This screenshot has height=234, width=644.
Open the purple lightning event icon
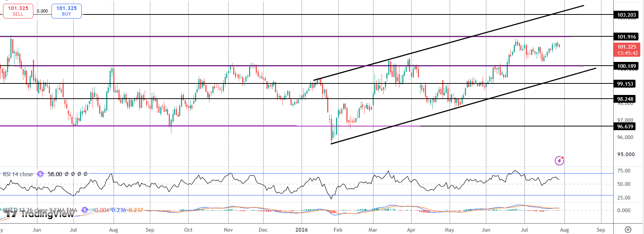(x=559, y=161)
